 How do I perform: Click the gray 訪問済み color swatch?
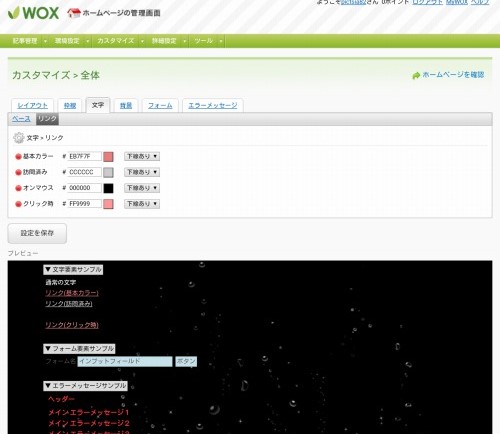click(108, 172)
